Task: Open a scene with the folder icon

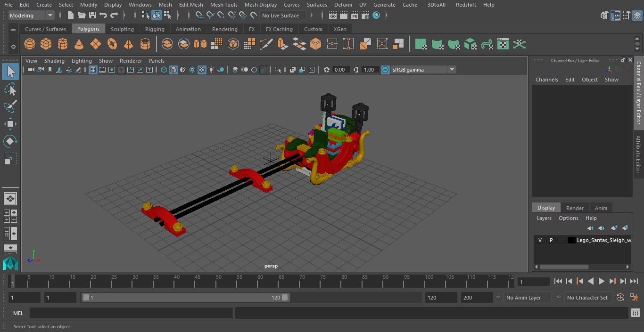Action: (82, 16)
